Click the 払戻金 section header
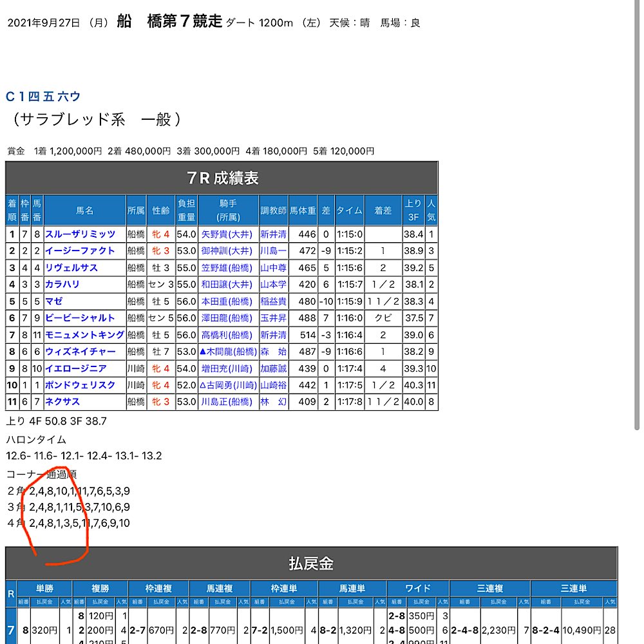Viewport: 644px width, 644px height. click(311, 563)
